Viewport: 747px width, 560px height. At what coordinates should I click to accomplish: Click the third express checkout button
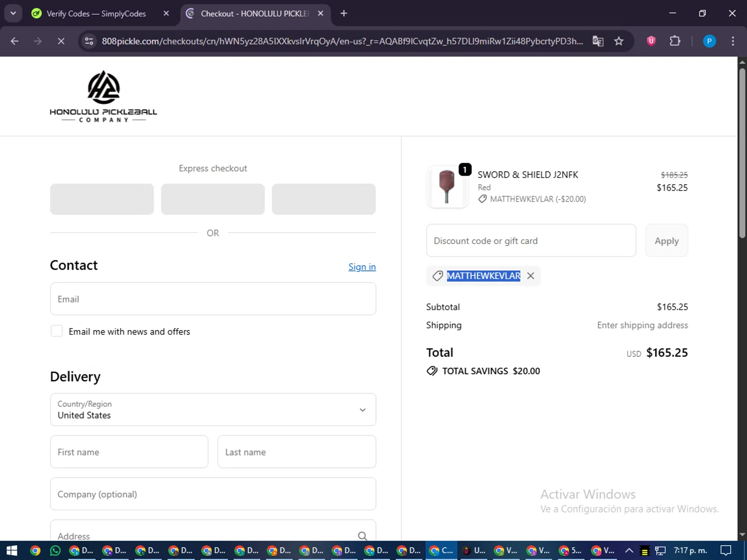324,199
